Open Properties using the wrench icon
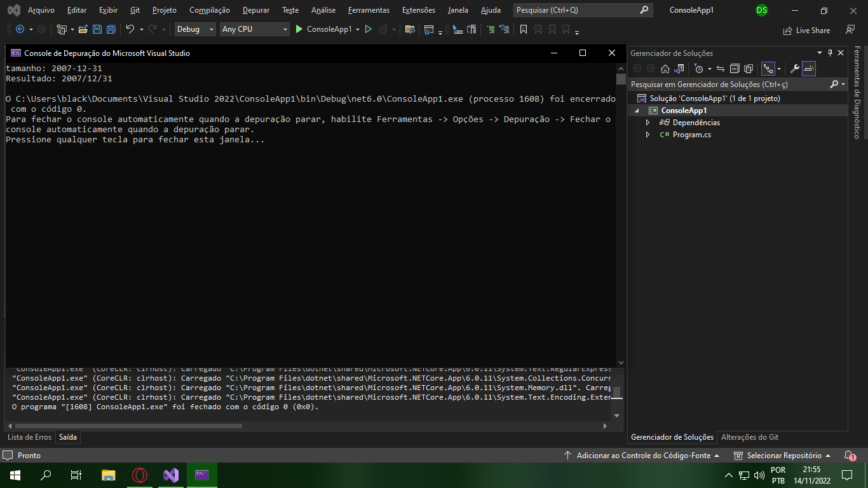This screenshot has width=868, height=488. pyautogui.click(x=795, y=69)
